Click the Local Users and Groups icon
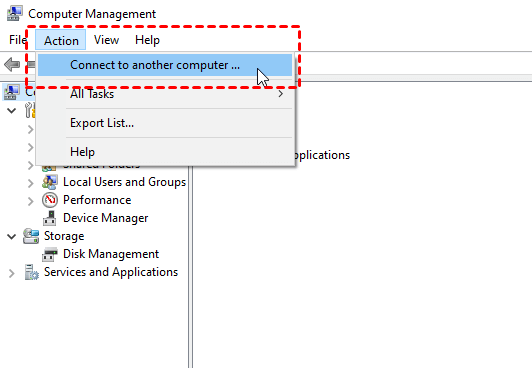532x368 pixels. [50, 182]
